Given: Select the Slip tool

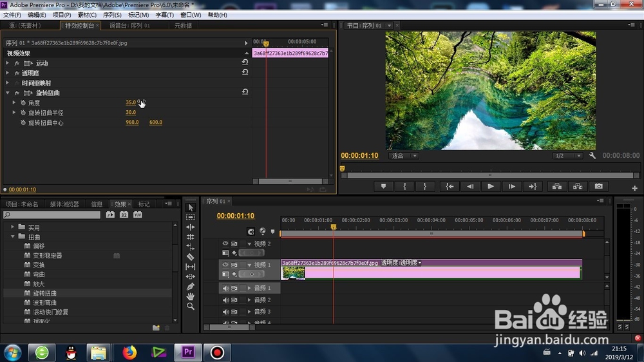Looking at the screenshot, I should [x=191, y=267].
